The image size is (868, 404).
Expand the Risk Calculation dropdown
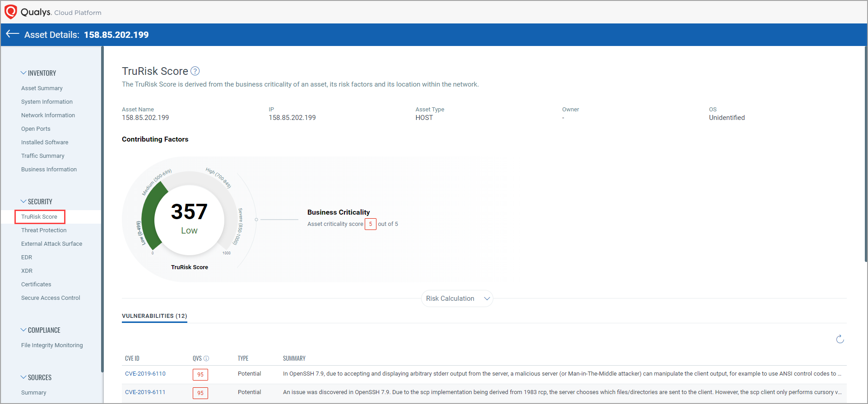(x=457, y=298)
